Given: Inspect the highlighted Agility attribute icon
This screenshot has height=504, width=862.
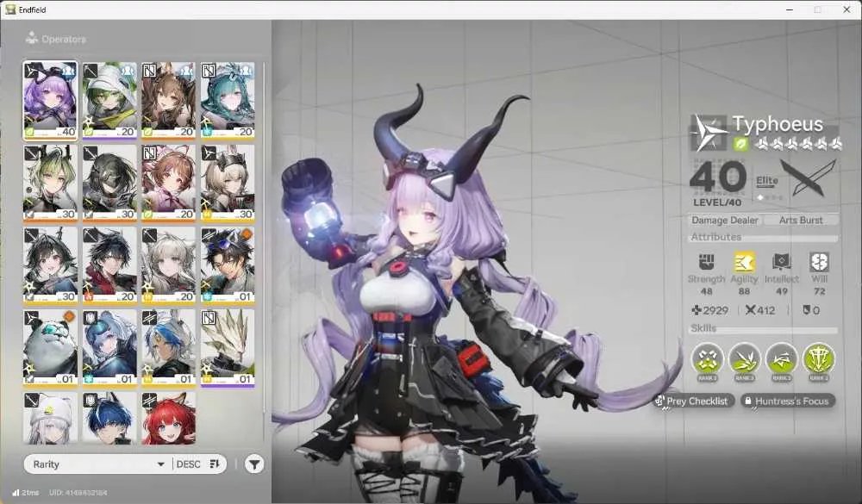Looking at the screenshot, I should coord(744,262).
